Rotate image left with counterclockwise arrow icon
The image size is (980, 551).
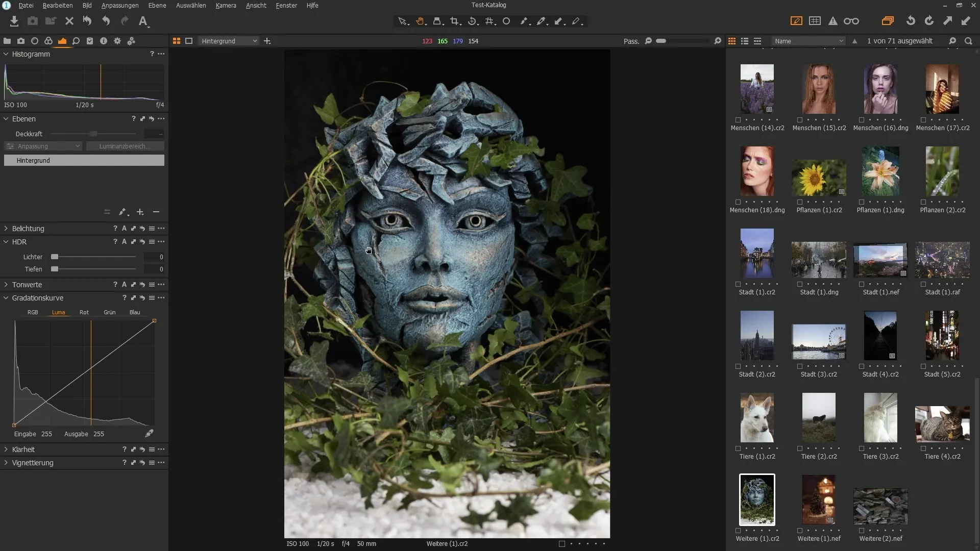tap(911, 21)
